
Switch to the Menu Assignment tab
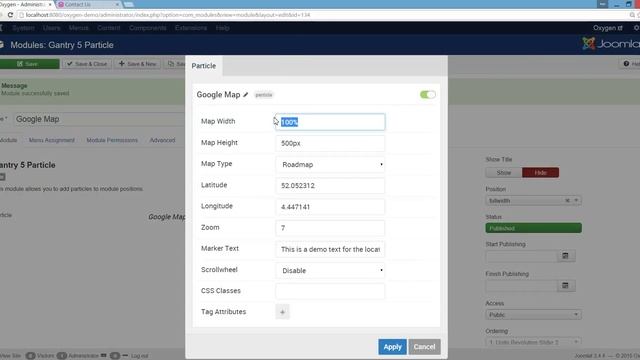(52, 140)
